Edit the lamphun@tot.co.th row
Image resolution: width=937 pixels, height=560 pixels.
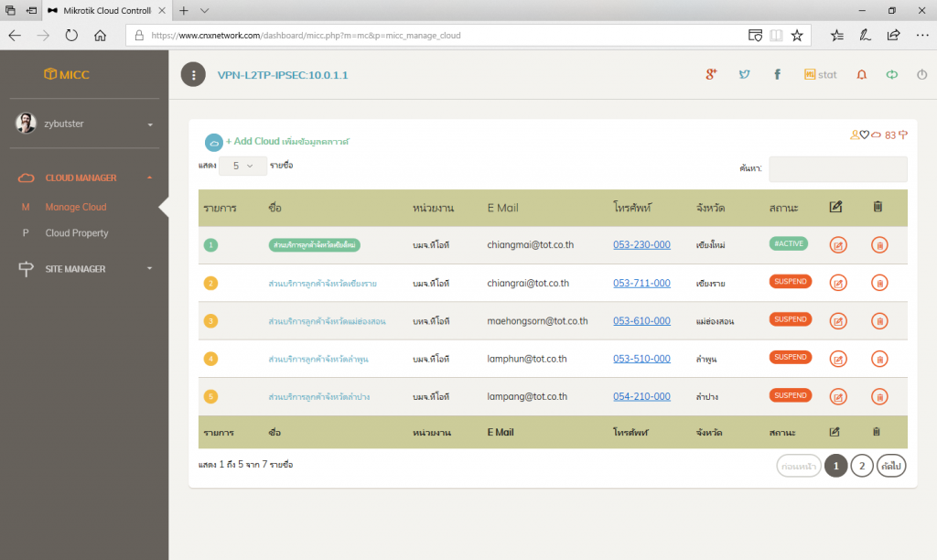click(838, 360)
